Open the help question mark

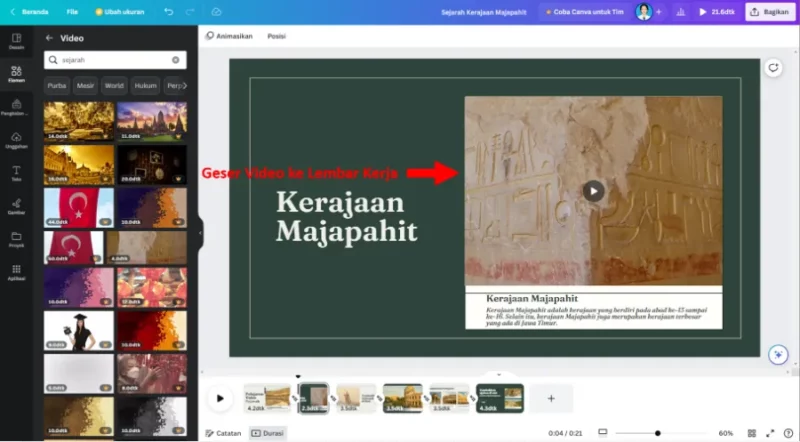(788, 433)
